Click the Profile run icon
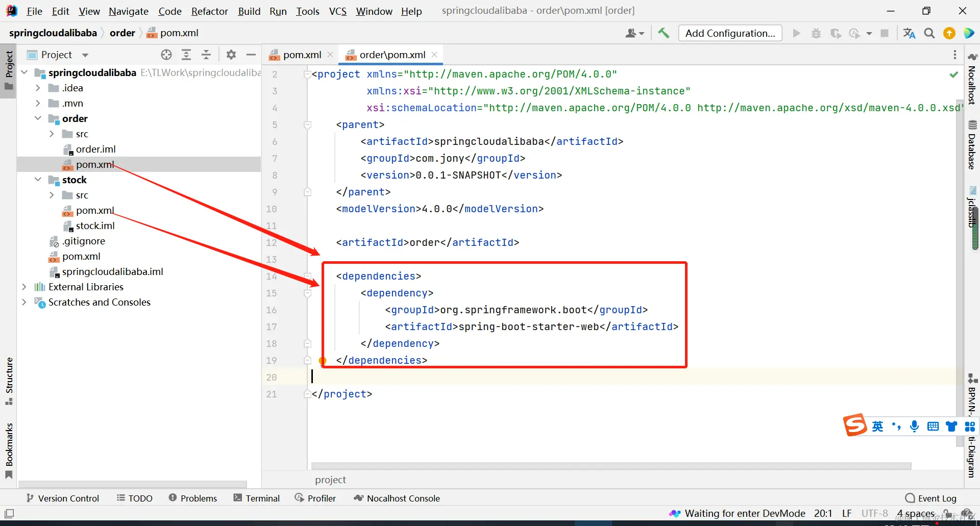980x526 pixels. (854, 33)
